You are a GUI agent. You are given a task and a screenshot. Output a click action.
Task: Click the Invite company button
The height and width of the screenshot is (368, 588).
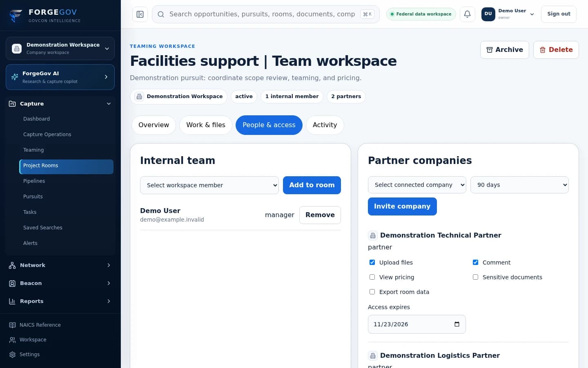pos(402,206)
